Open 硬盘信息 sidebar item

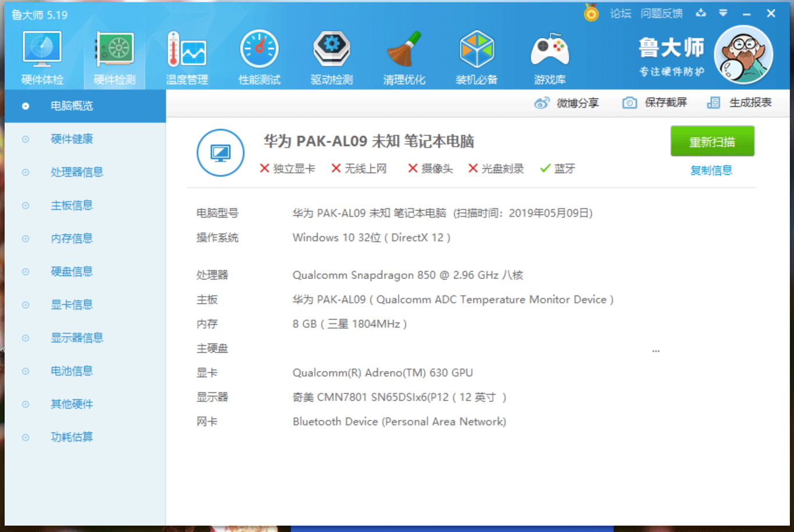click(x=85, y=272)
